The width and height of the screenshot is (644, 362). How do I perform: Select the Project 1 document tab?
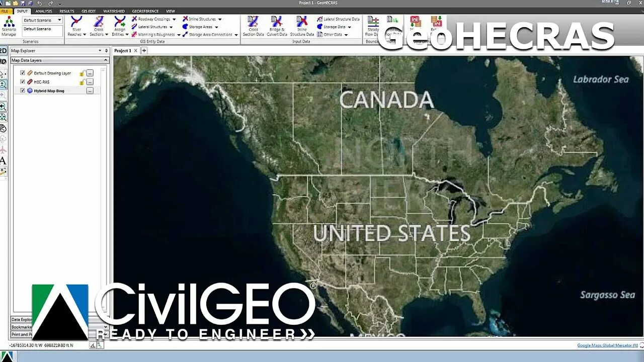pos(123,51)
